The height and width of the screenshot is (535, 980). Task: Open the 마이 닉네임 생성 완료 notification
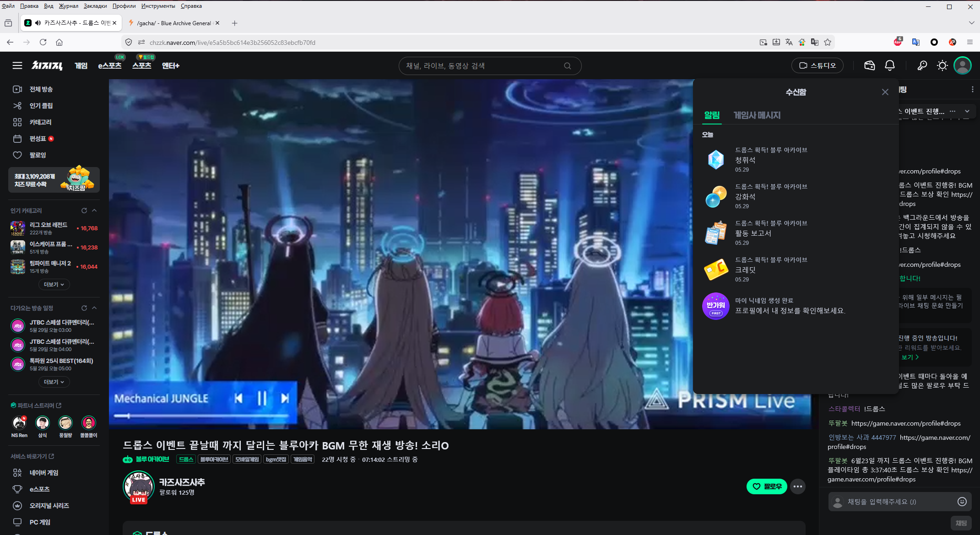(796, 306)
